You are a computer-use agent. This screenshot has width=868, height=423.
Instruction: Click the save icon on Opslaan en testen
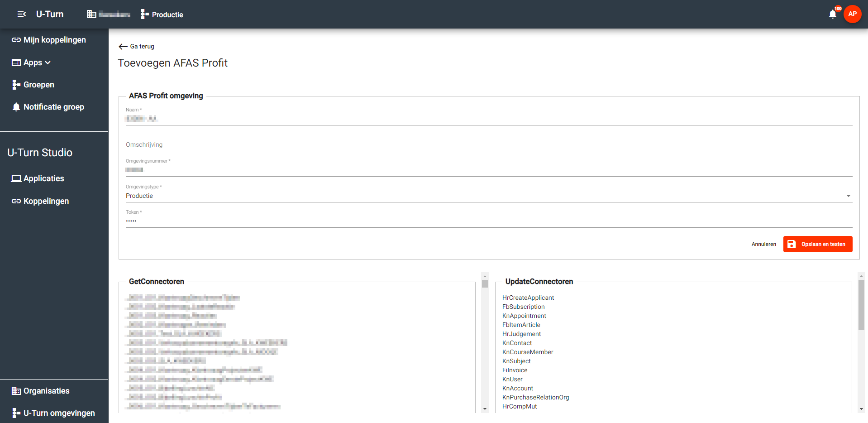(792, 244)
